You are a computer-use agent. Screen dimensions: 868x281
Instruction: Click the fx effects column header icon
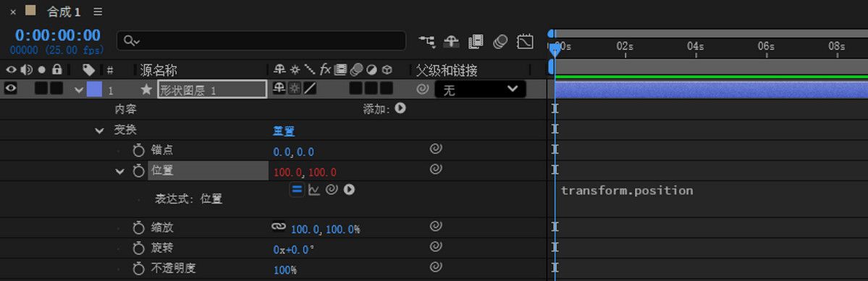coord(325,70)
